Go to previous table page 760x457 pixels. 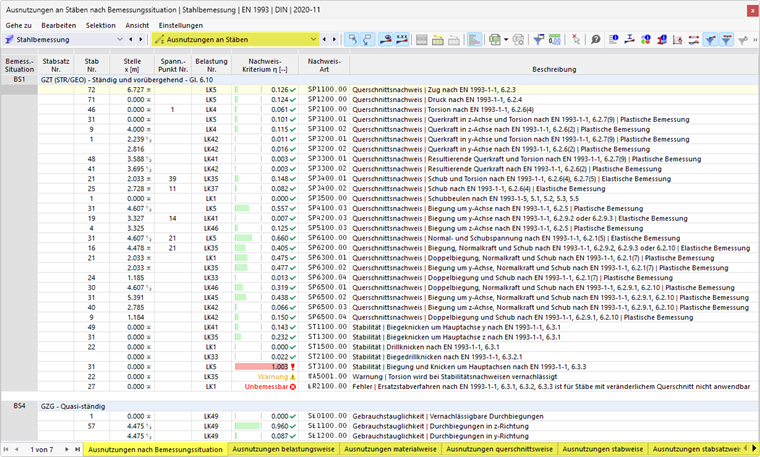tap(17, 449)
